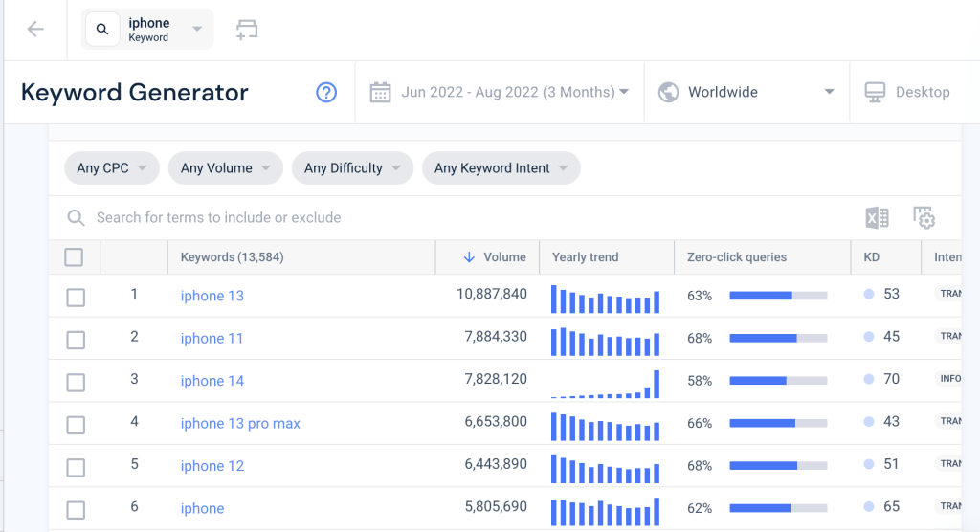The height and width of the screenshot is (532, 980).
Task: Click the magnifier icon beside iphone keyword
Action: coord(102,30)
